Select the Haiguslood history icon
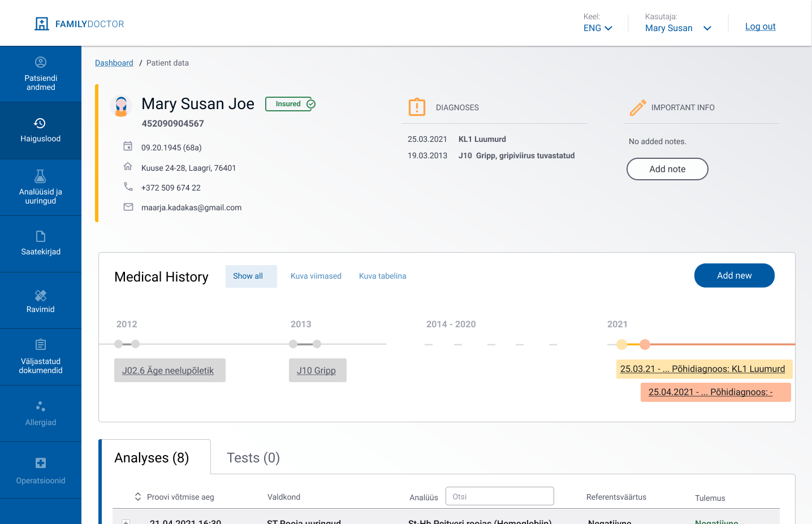This screenshot has height=524, width=812. click(40, 123)
